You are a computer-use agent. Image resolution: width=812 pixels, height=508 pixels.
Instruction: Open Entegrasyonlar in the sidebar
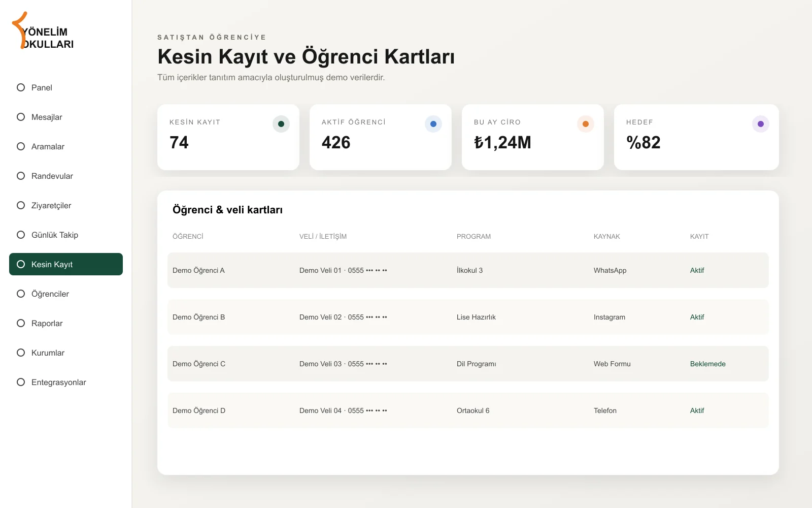66,382
